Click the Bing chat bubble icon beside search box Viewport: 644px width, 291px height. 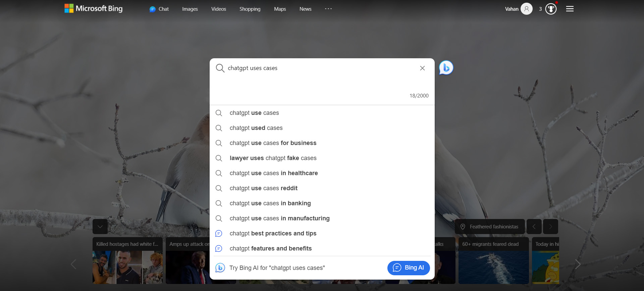tap(446, 68)
